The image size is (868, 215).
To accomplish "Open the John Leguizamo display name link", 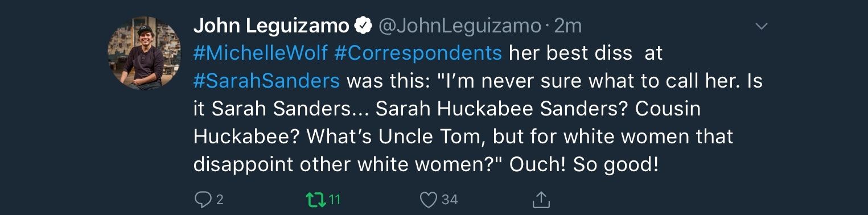I will [271, 26].
